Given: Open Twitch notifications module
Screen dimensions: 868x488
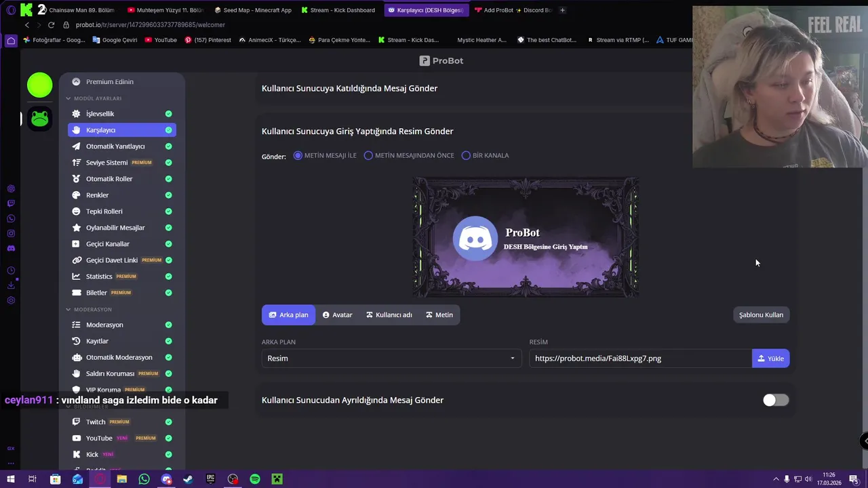Looking at the screenshot, I should pos(121,422).
